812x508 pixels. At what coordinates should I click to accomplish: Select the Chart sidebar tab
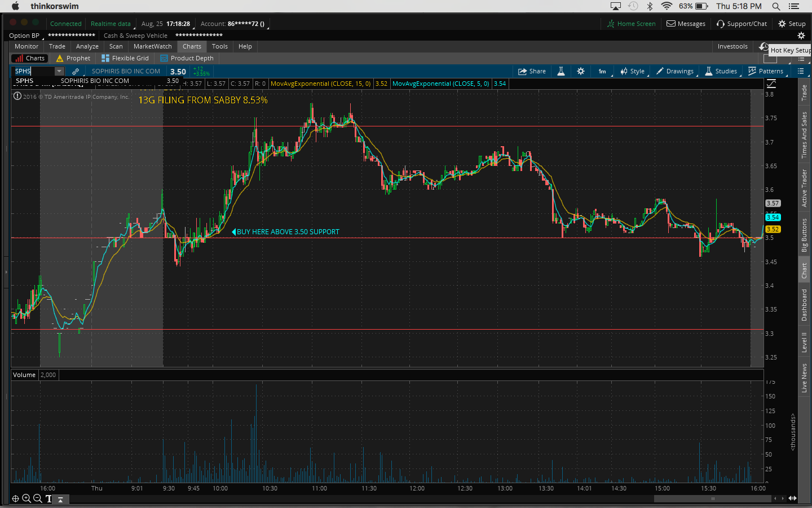[x=804, y=271]
